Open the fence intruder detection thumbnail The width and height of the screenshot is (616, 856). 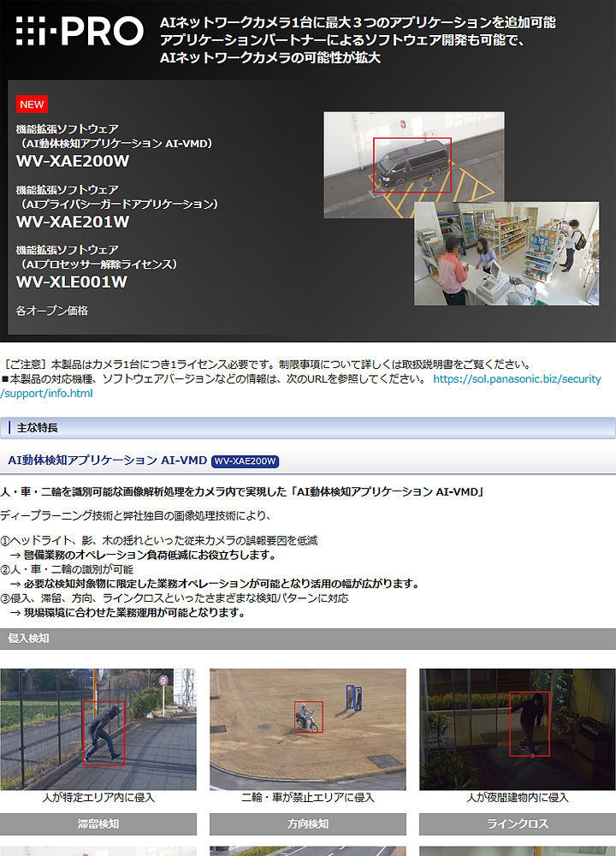[98, 729]
